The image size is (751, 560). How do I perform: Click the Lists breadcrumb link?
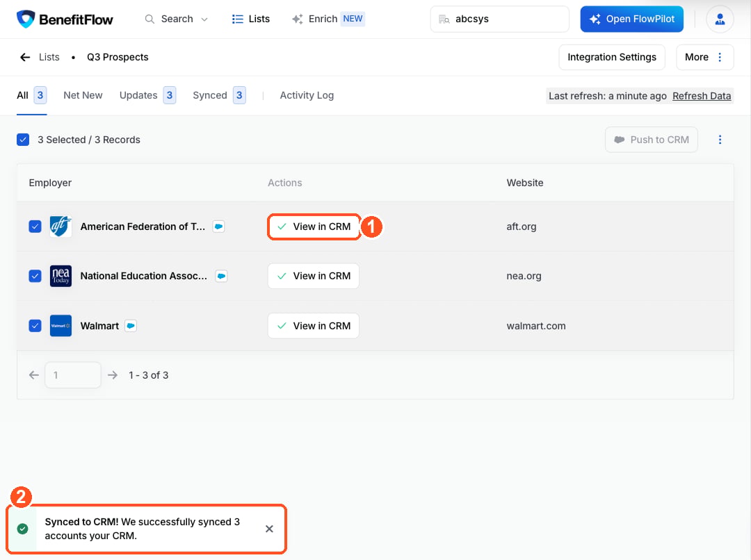point(49,58)
